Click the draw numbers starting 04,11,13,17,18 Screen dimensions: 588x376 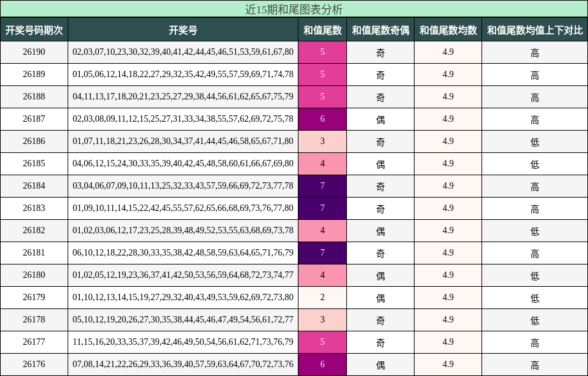183,96
